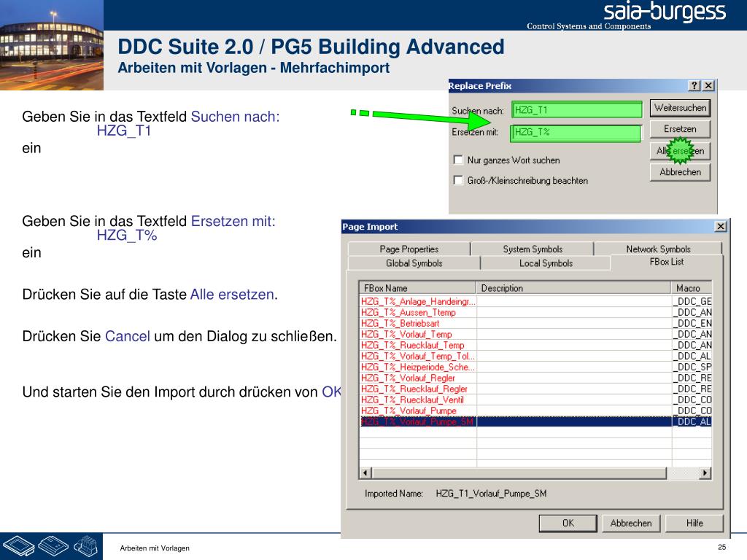Click Alle ersetzen in Replace Prefix dialog
The width and height of the screenshot is (747, 560).
[680, 151]
